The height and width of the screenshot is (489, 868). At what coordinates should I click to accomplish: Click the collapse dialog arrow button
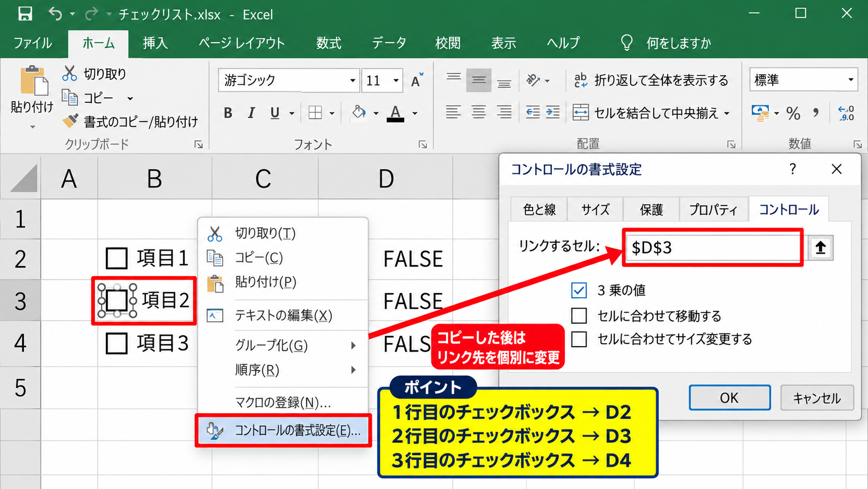(820, 247)
